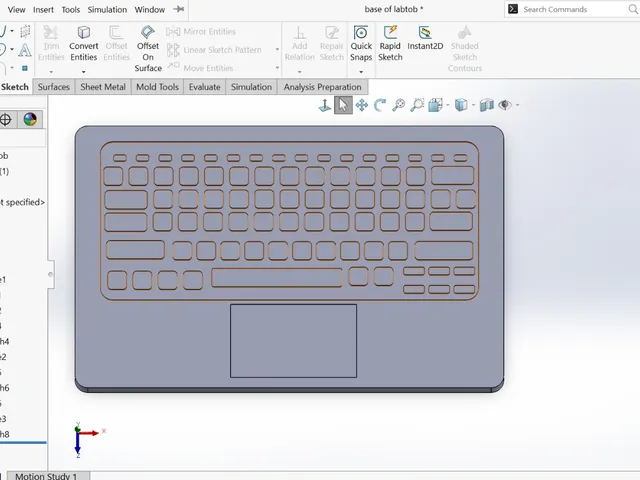The image size is (640, 480).
Task: Open the Move Entities dropdown arrow
Action: point(277,68)
